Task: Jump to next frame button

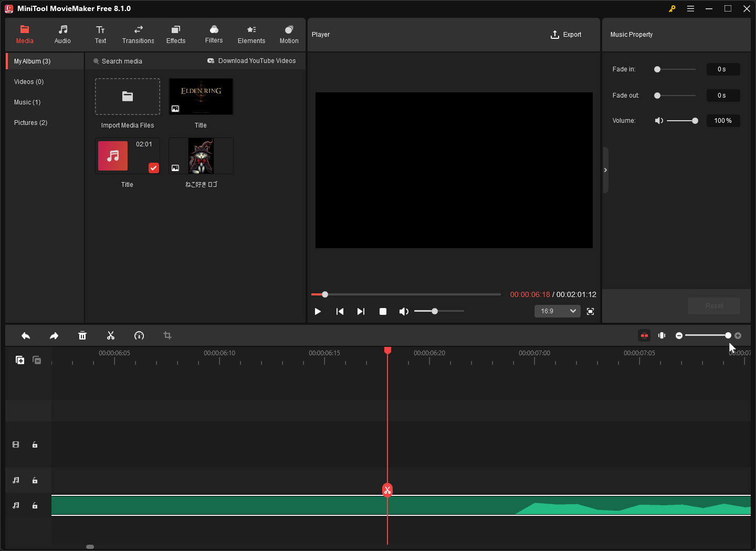Action: [361, 312]
